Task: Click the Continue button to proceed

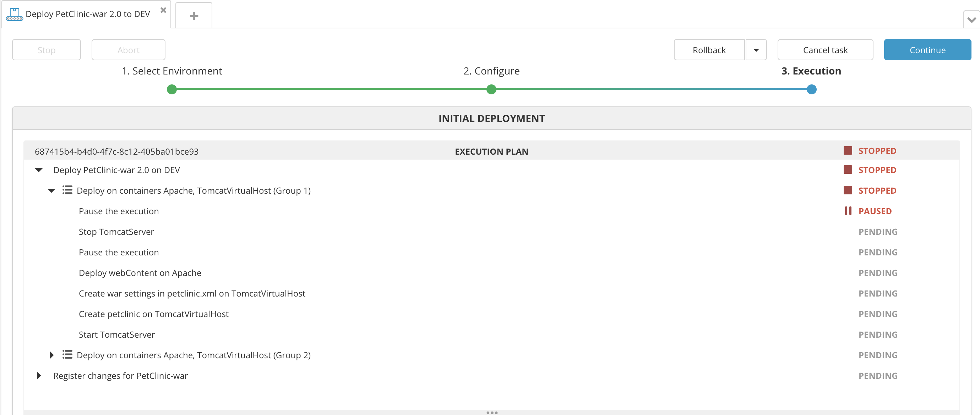Action: pyautogui.click(x=928, y=49)
